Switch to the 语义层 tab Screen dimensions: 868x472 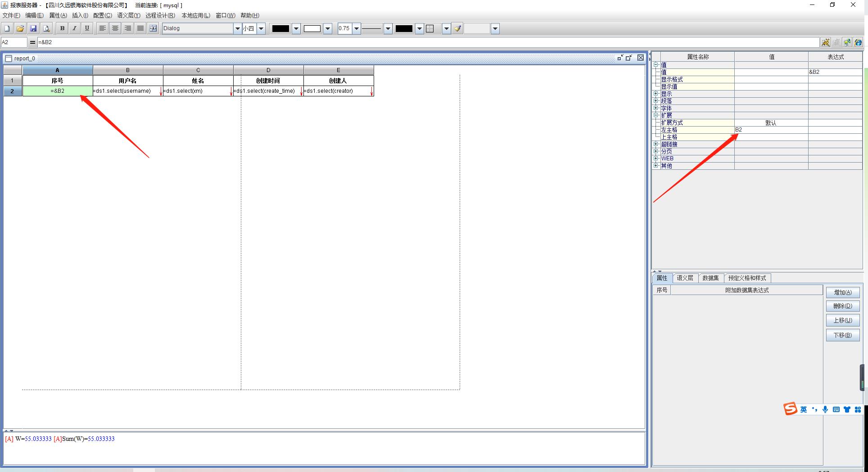point(685,278)
